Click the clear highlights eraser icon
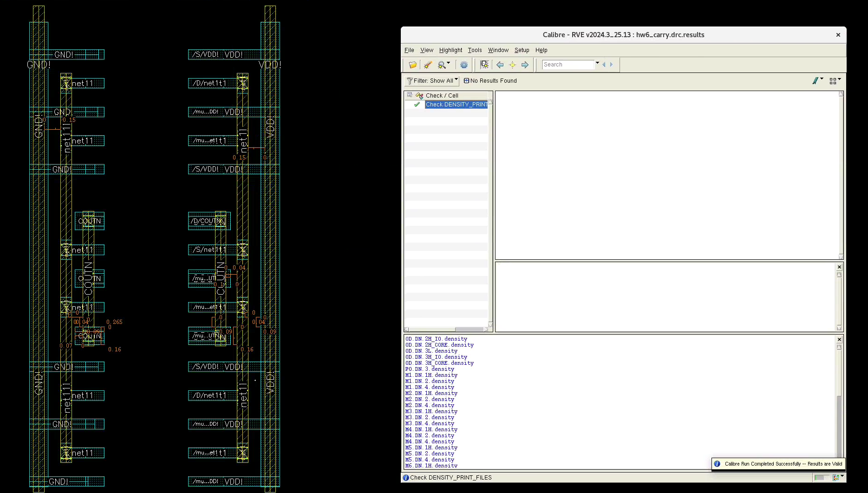 tap(428, 65)
